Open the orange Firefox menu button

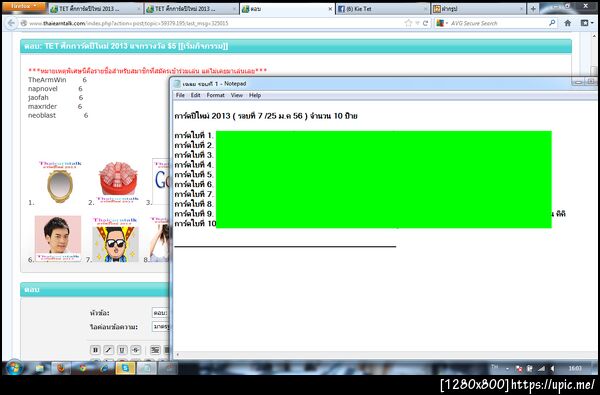pos(24,7)
